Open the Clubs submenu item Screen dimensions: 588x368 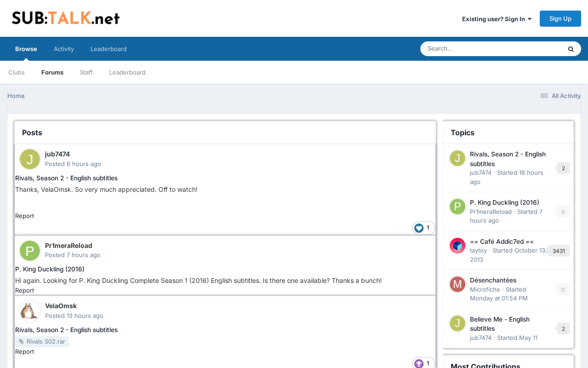tap(17, 72)
